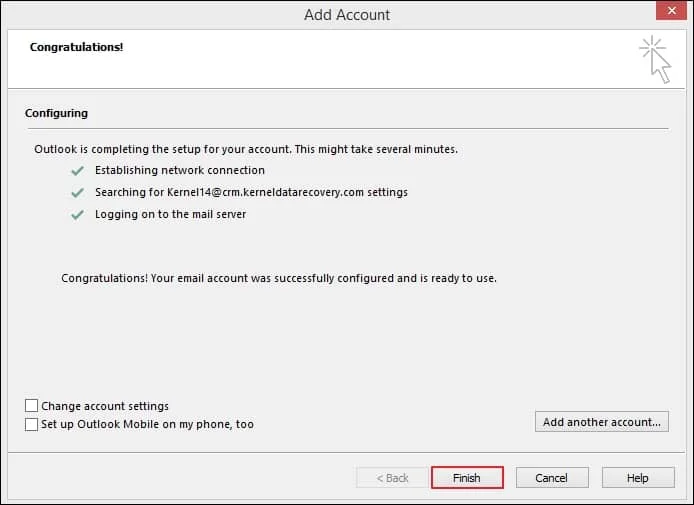The image size is (694, 505).
Task: Click checkmark beside Logging on to mail server
Action: pos(77,215)
